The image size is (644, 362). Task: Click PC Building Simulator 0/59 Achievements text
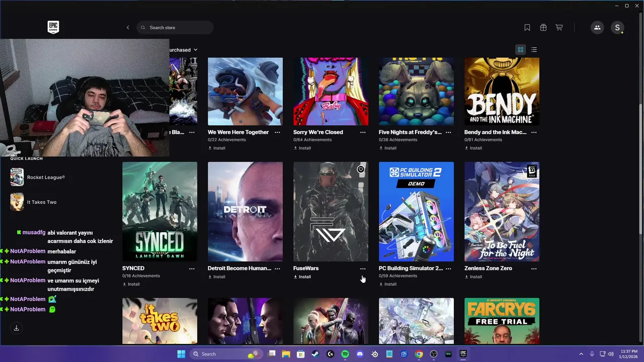click(x=398, y=276)
